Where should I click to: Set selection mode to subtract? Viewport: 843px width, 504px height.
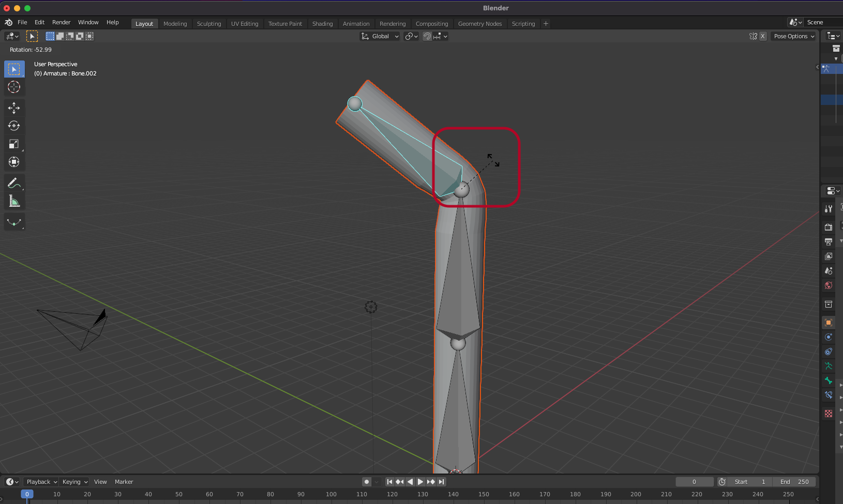point(70,36)
